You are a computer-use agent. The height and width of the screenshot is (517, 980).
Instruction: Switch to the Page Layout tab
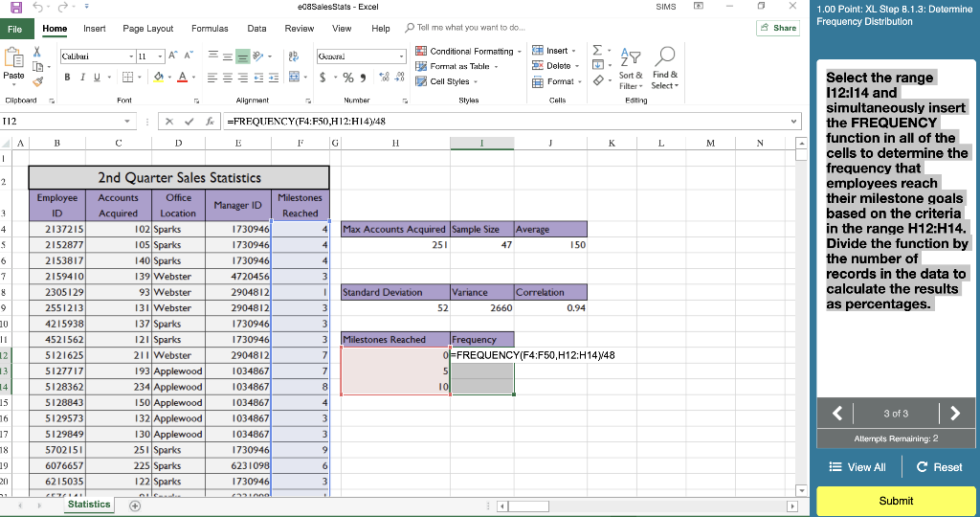coord(148,29)
